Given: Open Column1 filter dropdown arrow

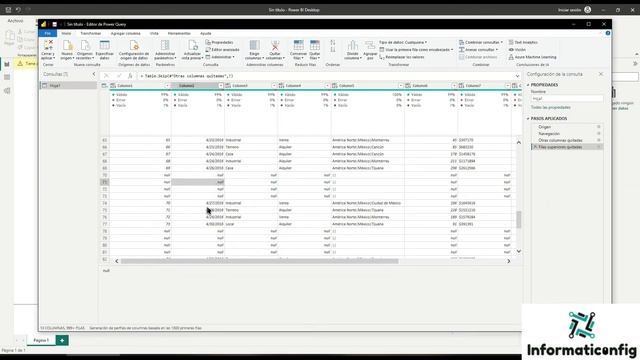Looking at the screenshot, I should (167, 86).
